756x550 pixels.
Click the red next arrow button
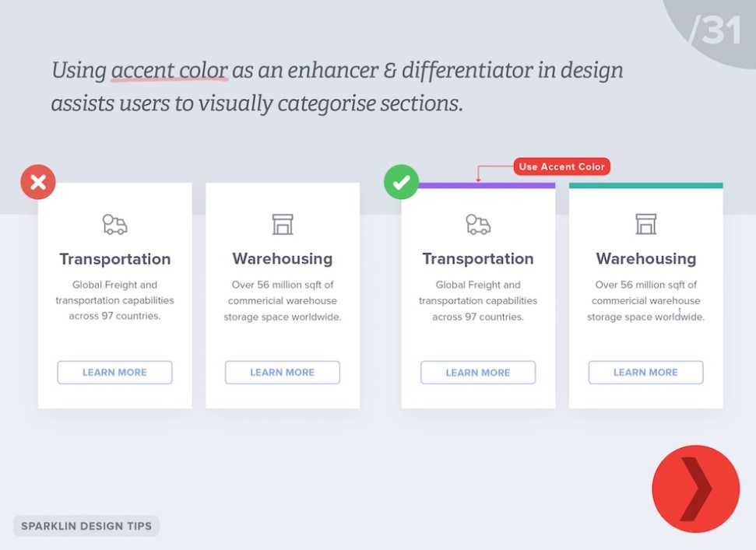[x=696, y=489]
